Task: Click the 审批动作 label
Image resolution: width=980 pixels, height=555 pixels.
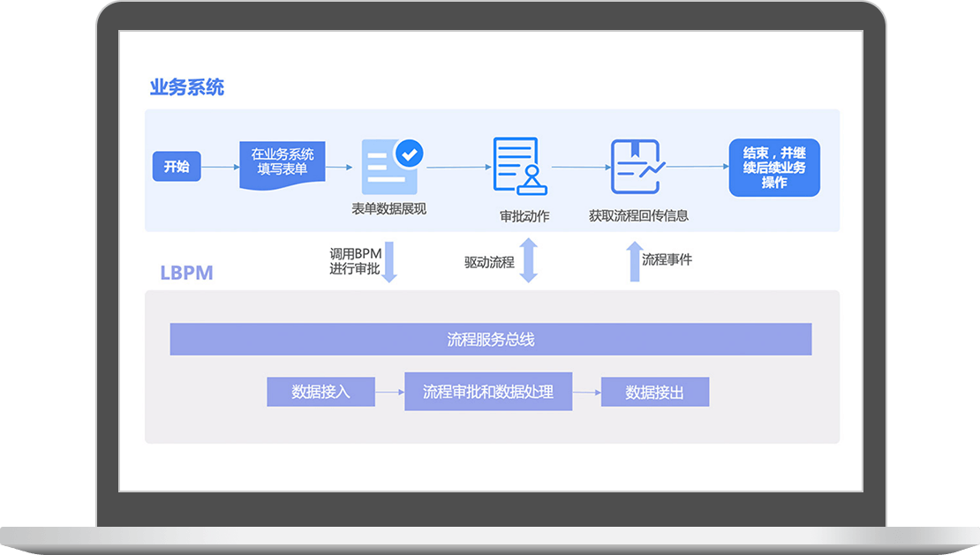Action: [x=524, y=216]
